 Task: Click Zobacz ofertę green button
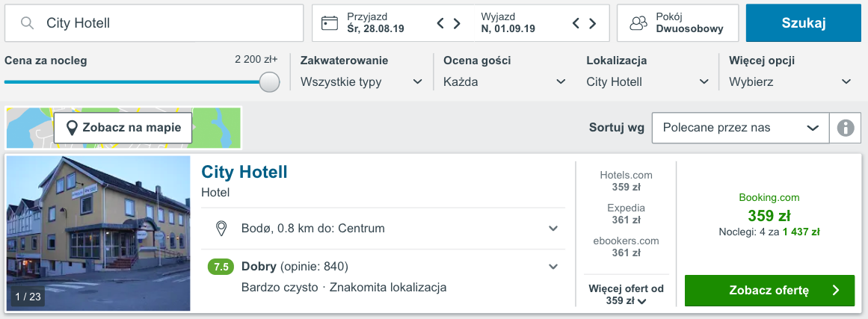pyautogui.click(x=769, y=291)
